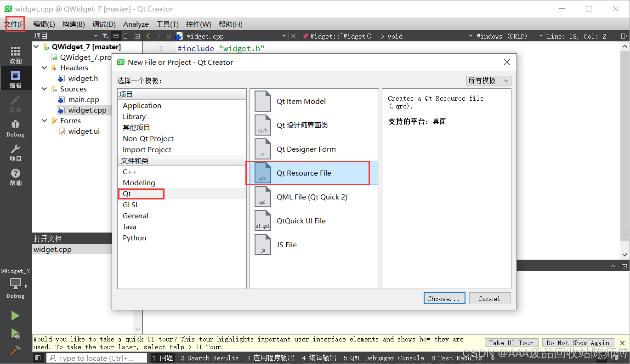Close the New File or Project dialog

507,62
